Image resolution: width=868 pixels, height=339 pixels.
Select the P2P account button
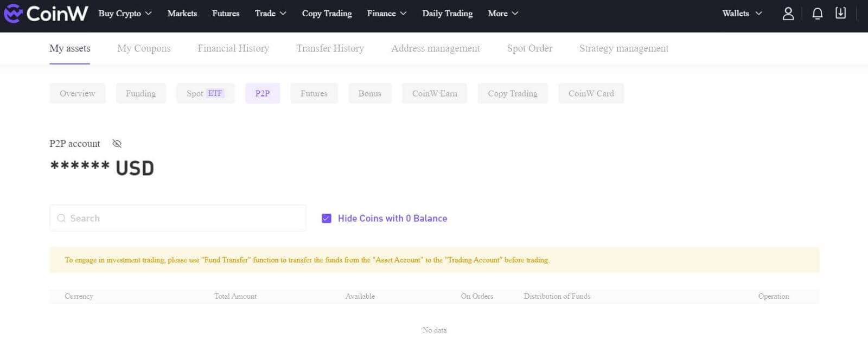pos(263,93)
